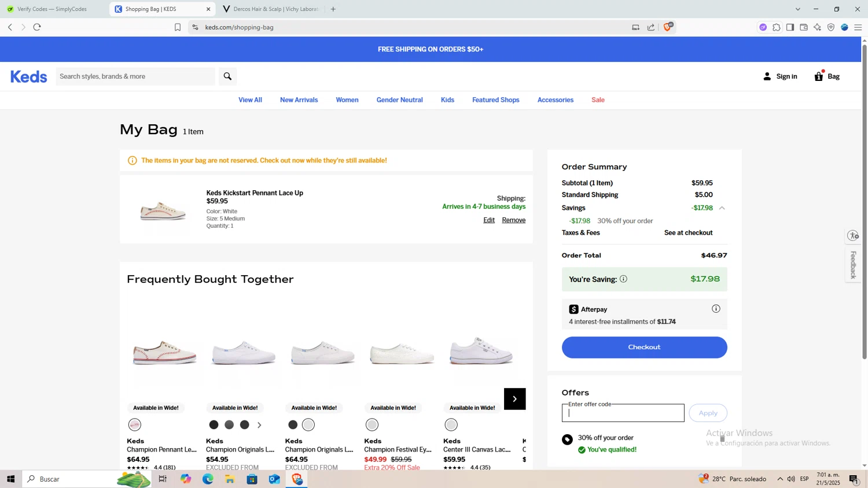Click the accessibility icon on right edge
868x488 pixels.
(x=853, y=235)
